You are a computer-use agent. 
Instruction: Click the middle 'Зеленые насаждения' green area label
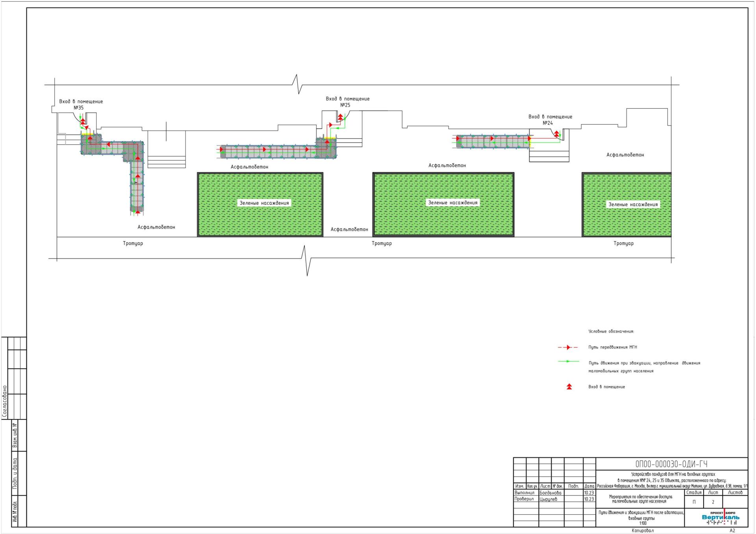tap(453, 203)
